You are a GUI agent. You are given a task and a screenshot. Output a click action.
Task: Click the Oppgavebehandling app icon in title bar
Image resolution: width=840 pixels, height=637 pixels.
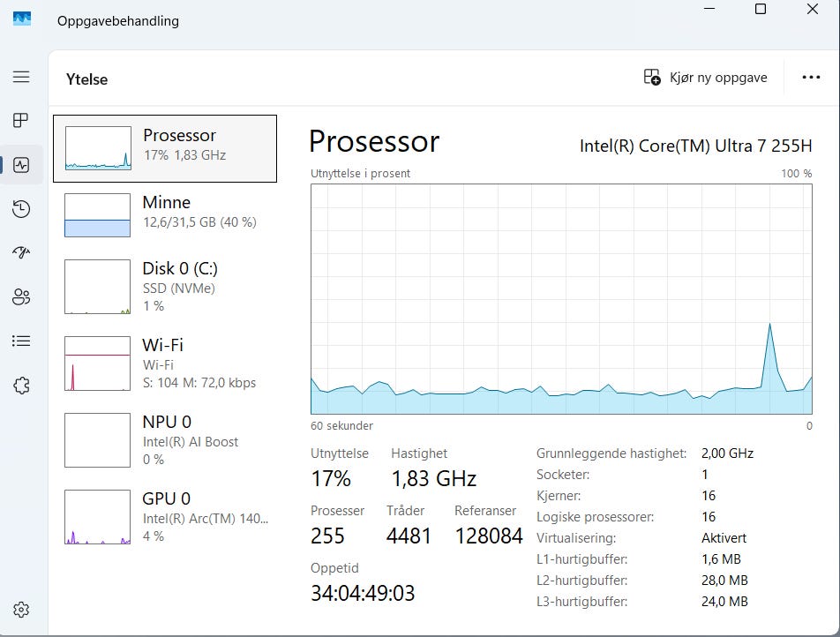tap(22, 19)
